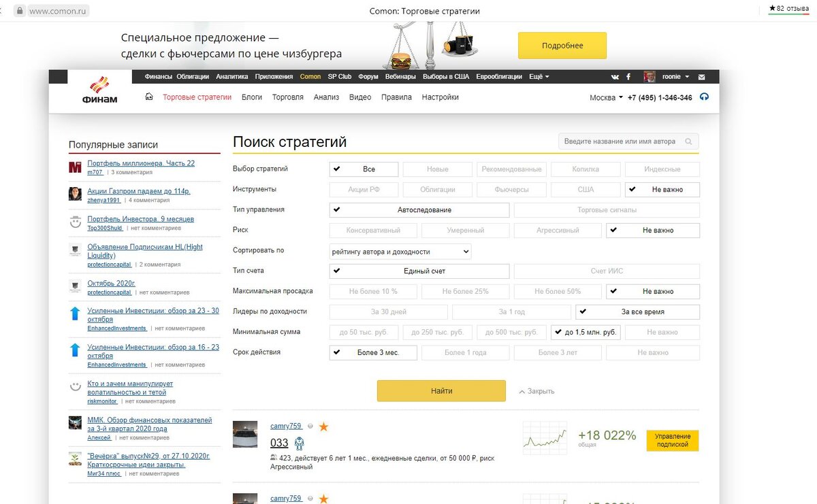Click the www.comon.ru address bar

[59, 11]
